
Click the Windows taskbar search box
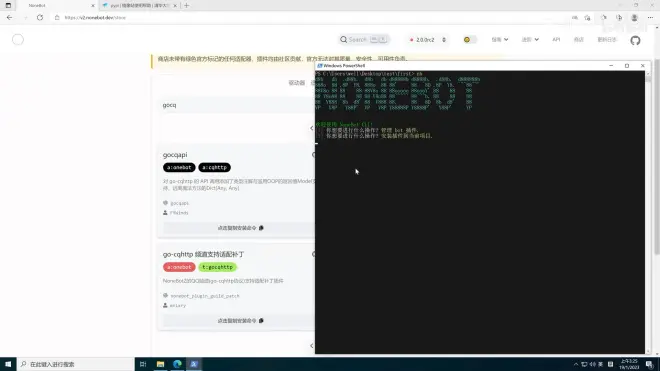pyautogui.click(x=76, y=364)
